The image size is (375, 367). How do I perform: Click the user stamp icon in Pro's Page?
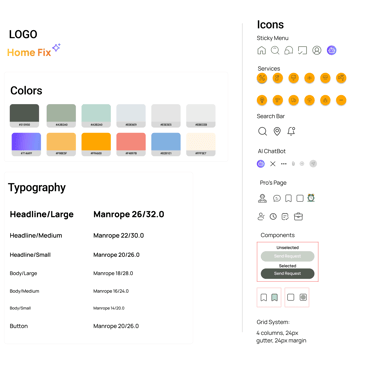(x=262, y=199)
